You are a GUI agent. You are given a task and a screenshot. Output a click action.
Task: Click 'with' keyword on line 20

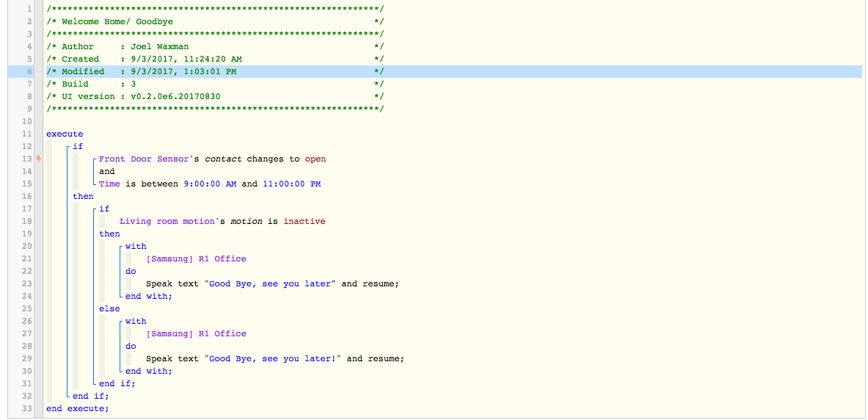(x=136, y=246)
